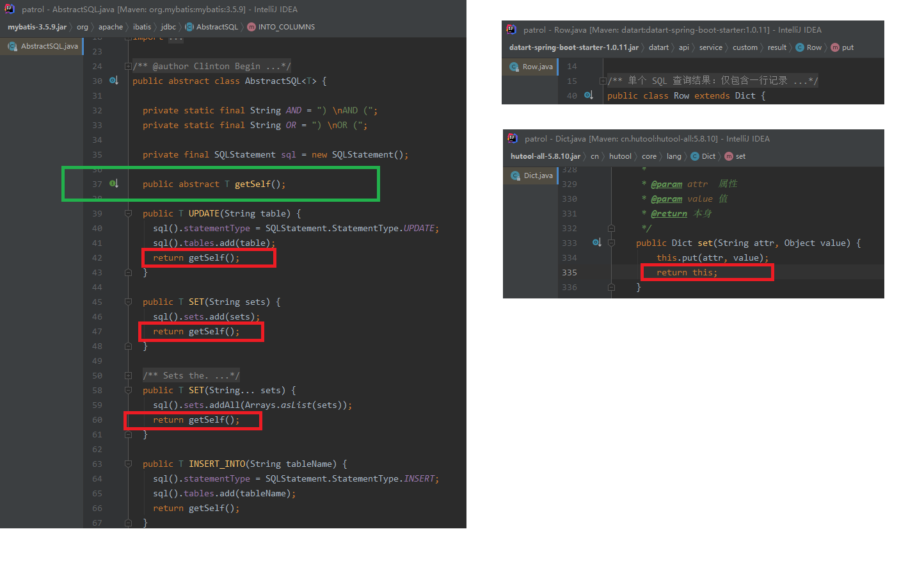
Task: Open the Row.java editor tab
Action: tap(530, 67)
